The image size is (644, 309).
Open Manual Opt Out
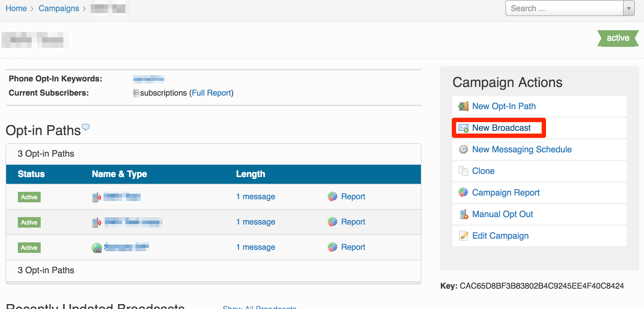(503, 214)
